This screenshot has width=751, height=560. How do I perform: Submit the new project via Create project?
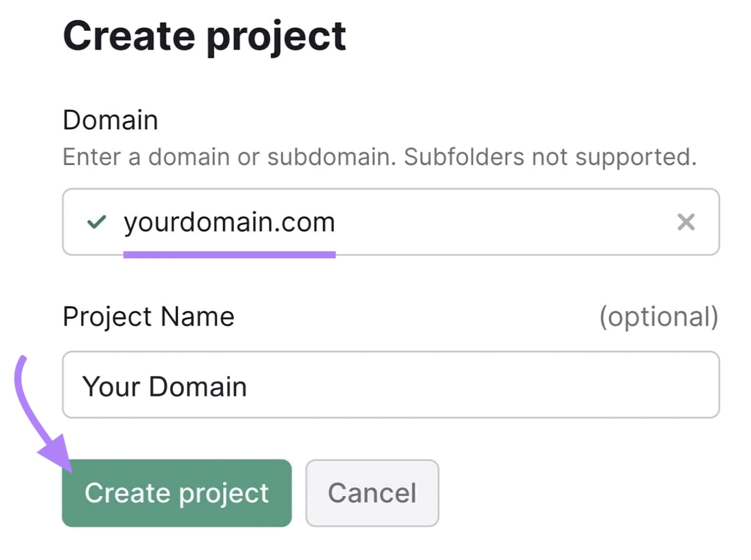click(177, 492)
